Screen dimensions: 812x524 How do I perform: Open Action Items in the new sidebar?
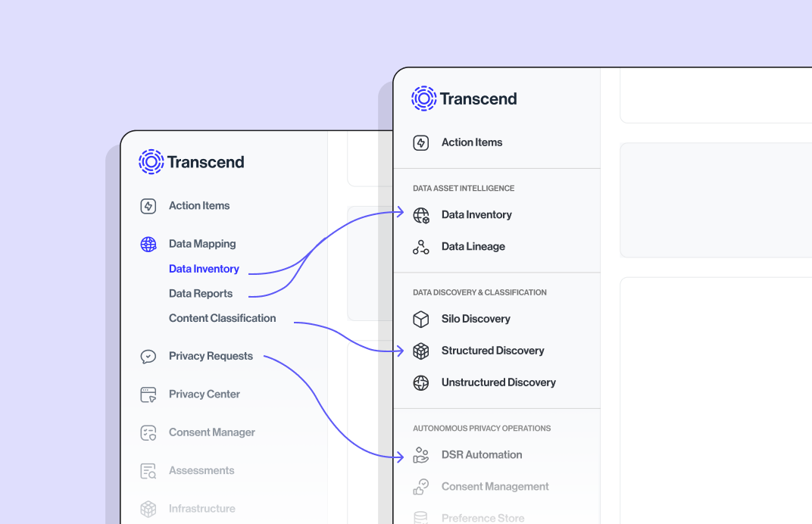click(x=472, y=142)
